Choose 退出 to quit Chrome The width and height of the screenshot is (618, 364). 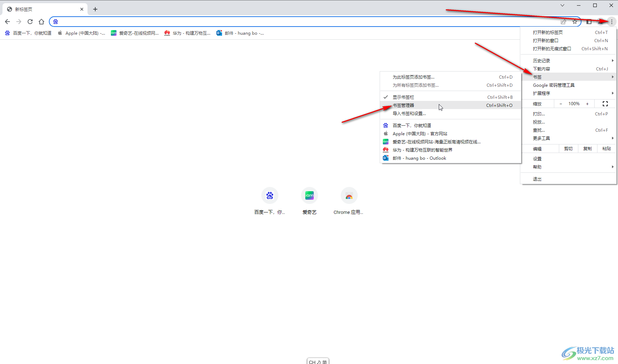(568, 179)
